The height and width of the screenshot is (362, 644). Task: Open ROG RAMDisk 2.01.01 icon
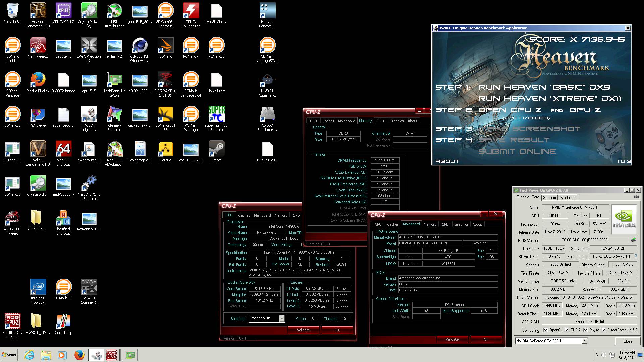point(165,84)
